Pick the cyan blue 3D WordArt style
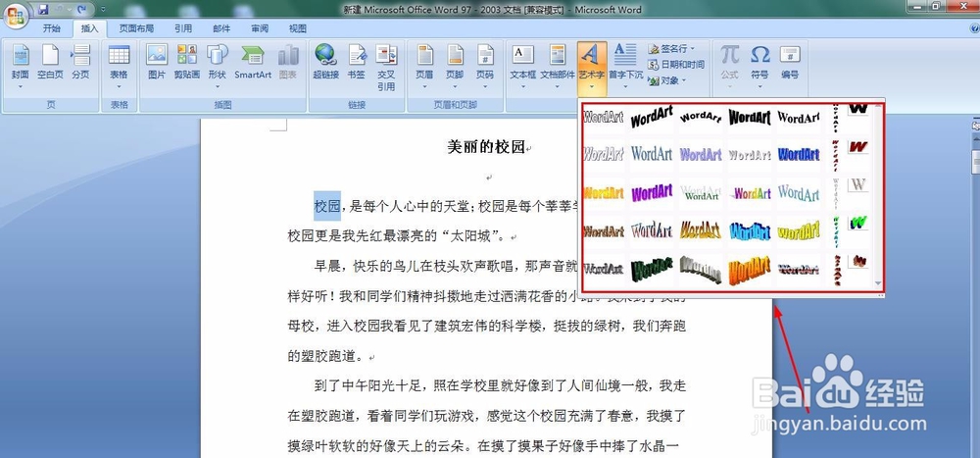 point(750,230)
